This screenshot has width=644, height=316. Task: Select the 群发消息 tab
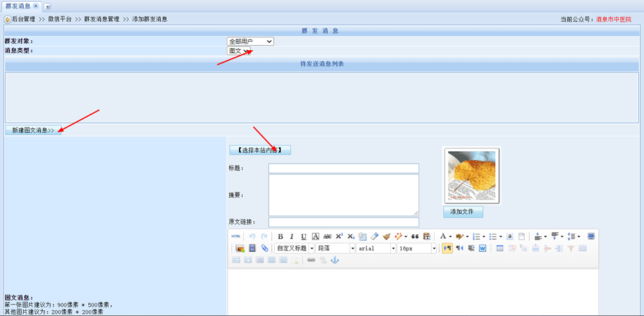17,6
